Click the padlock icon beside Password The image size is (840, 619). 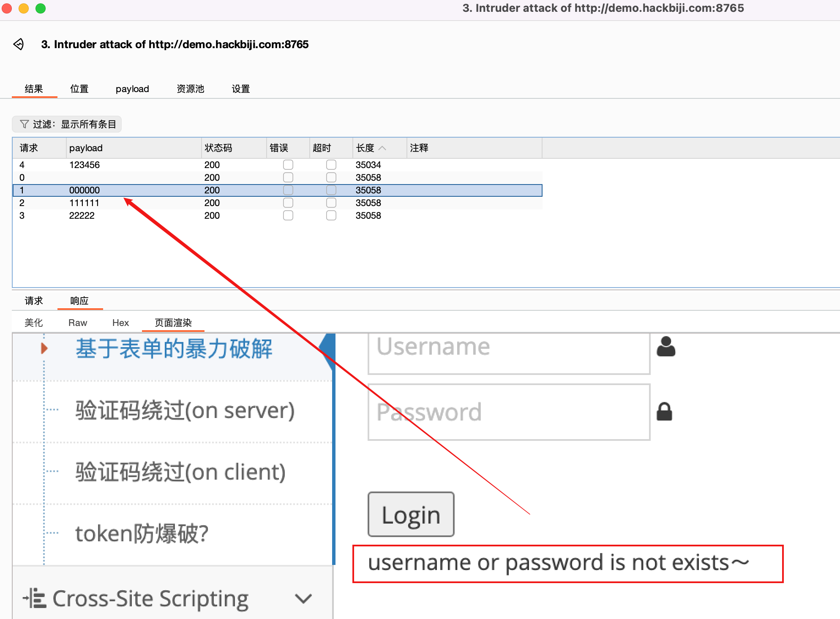pyautogui.click(x=664, y=412)
